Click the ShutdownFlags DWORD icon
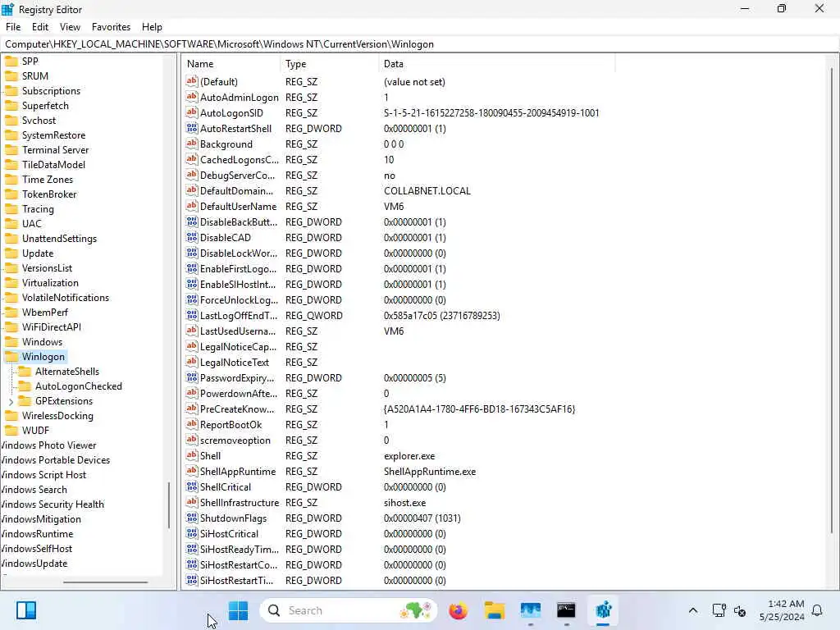 pos(192,518)
